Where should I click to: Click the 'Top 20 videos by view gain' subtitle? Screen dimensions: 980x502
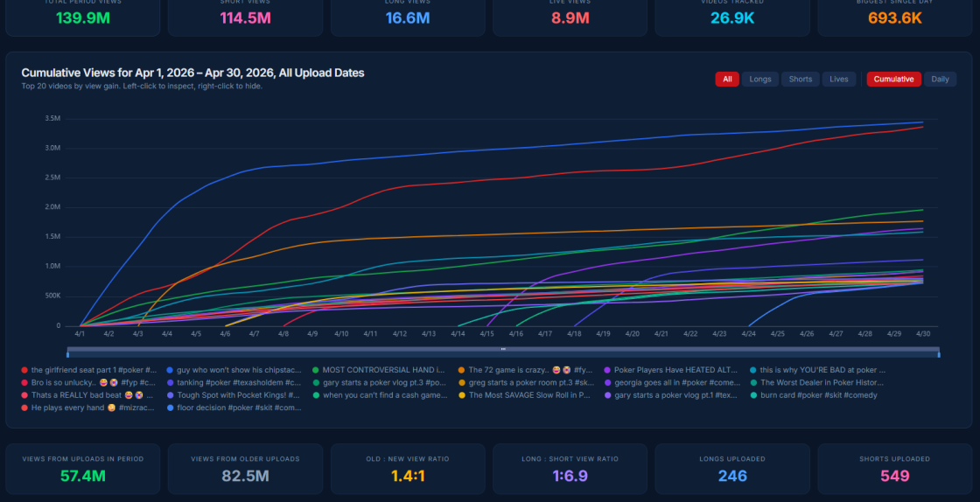coord(142,87)
